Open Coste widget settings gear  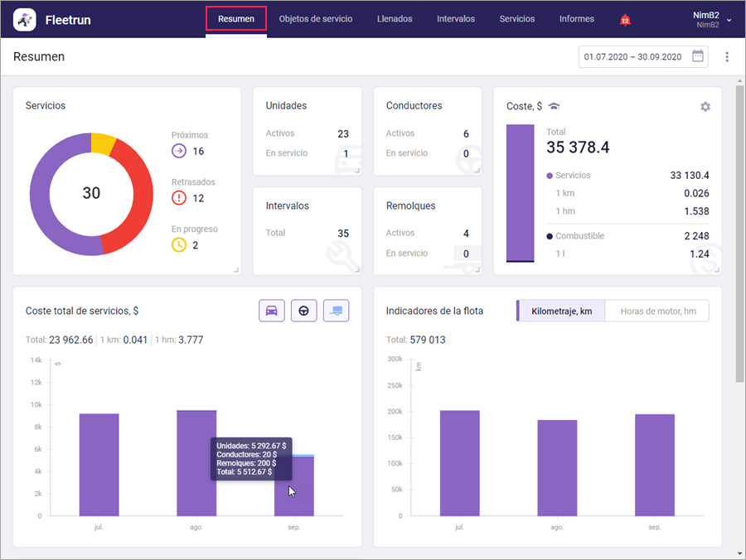point(705,107)
